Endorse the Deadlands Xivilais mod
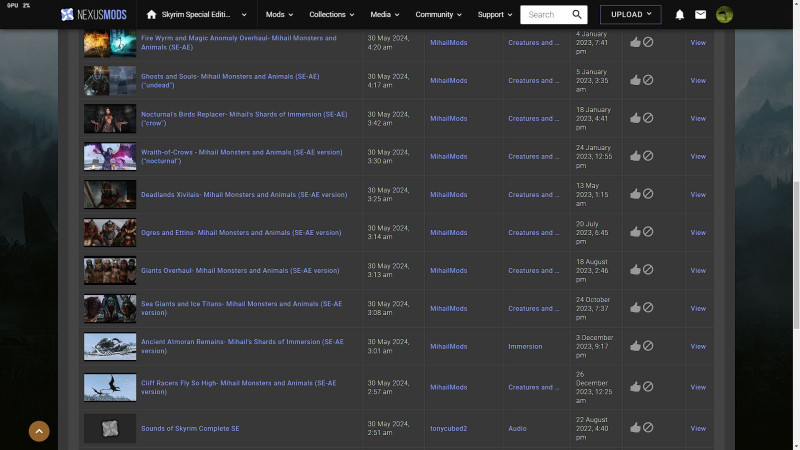The image size is (800, 450). [635, 194]
